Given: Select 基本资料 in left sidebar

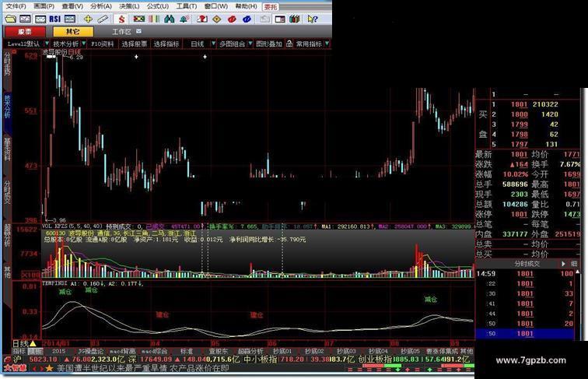Looking at the screenshot, I should (7, 149).
